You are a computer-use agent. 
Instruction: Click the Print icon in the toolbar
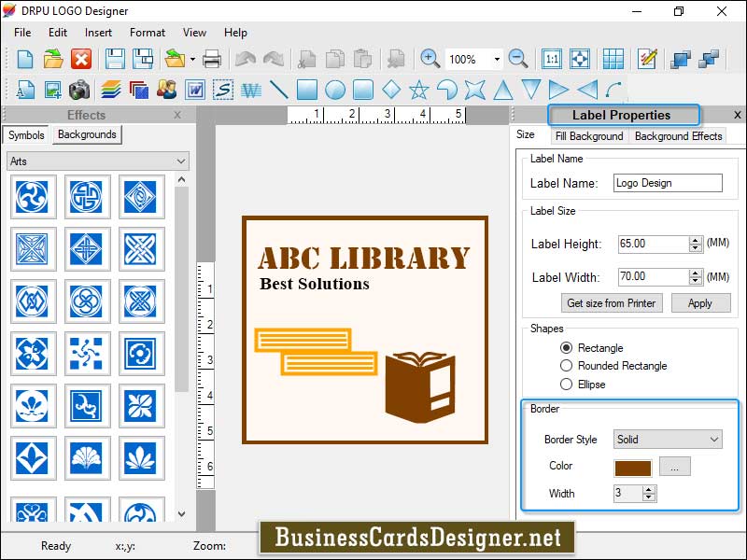212,60
